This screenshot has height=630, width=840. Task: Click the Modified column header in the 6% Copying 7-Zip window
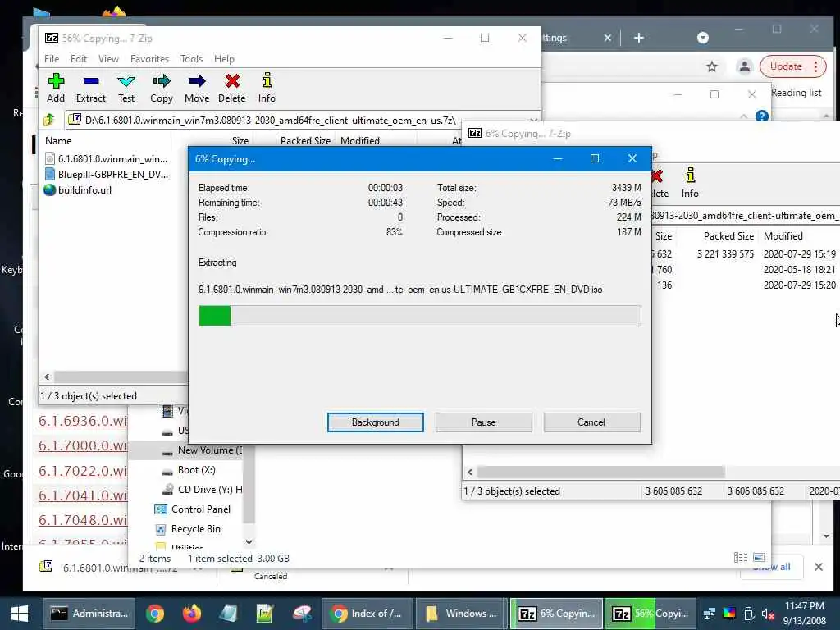783,235
